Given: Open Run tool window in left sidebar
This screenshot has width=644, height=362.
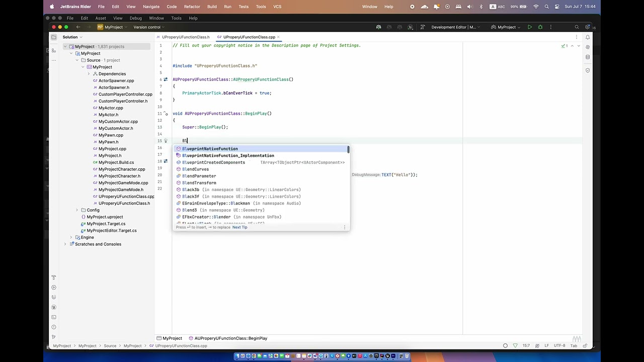Looking at the screenshot, I should tap(54, 288).
